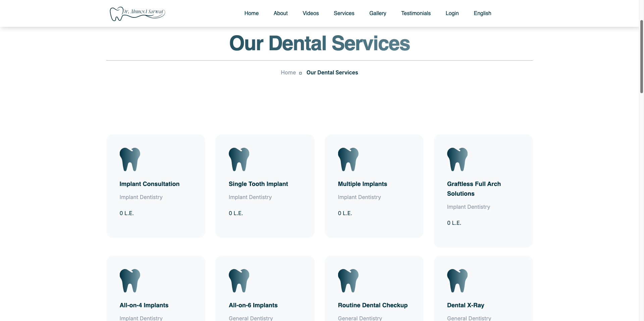
Task: Click the tooth icon on Implant Consultation card
Action: 130,159
